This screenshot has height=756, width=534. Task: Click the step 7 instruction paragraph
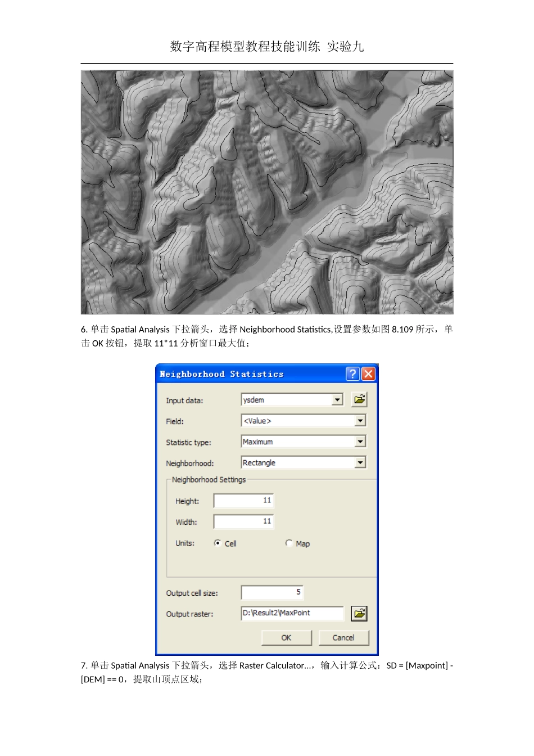pos(267,672)
